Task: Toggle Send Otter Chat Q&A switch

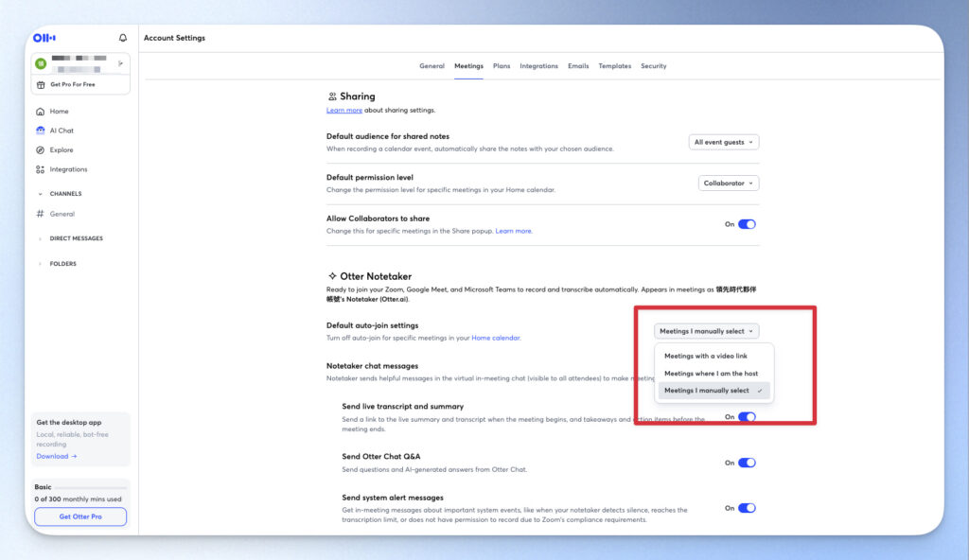Action: coord(747,463)
